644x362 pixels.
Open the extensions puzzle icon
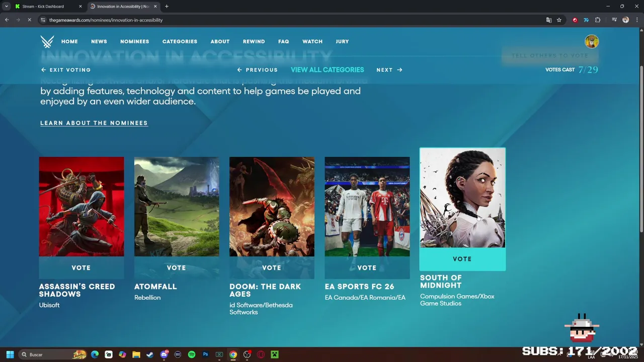point(598,20)
